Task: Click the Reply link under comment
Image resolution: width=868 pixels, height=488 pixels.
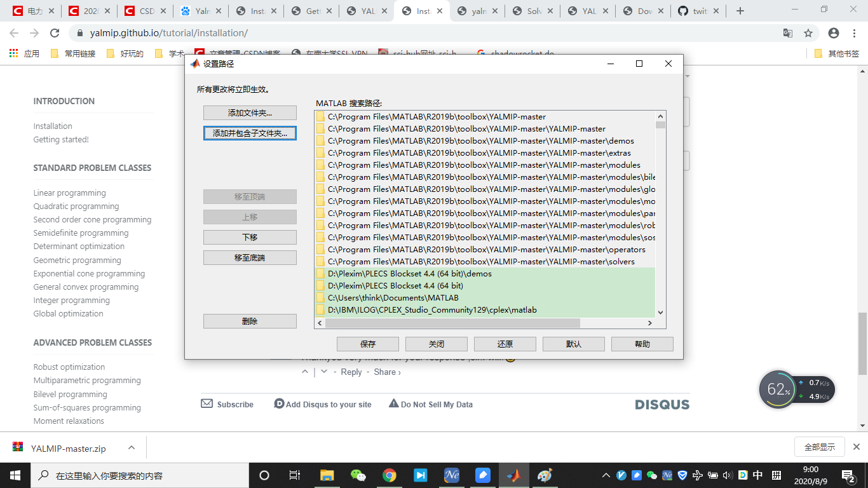Action: (351, 372)
